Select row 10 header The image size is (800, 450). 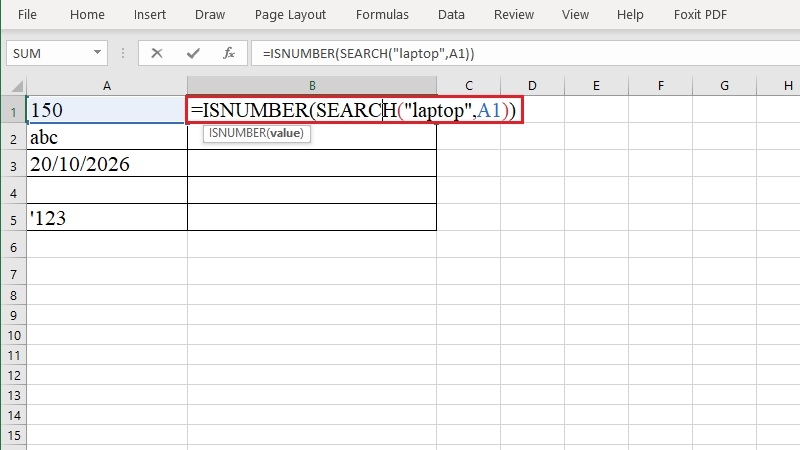click(x=14, y=335)
